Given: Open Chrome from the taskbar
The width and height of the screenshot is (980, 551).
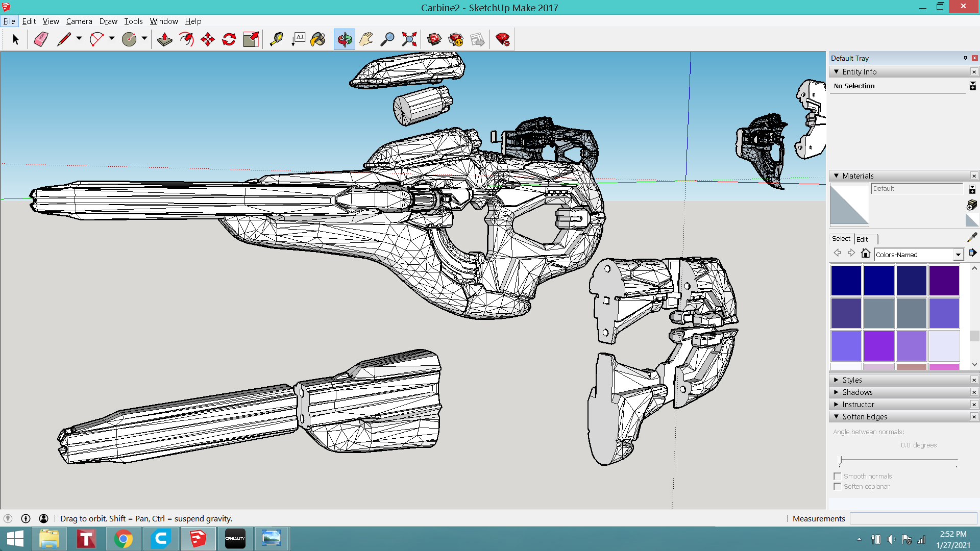Looking at the screenshot, I should pyautogui.click(x=123, y=539).
